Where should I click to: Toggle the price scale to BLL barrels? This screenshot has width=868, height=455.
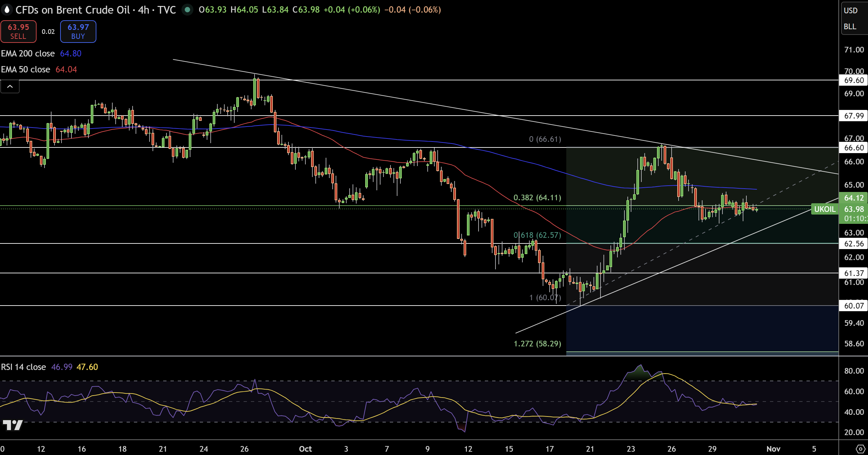coord(850,26)
